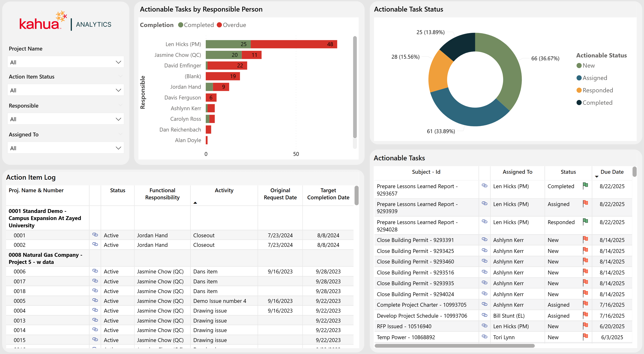Click link icon for action item 0001

[x=95, y=235]
